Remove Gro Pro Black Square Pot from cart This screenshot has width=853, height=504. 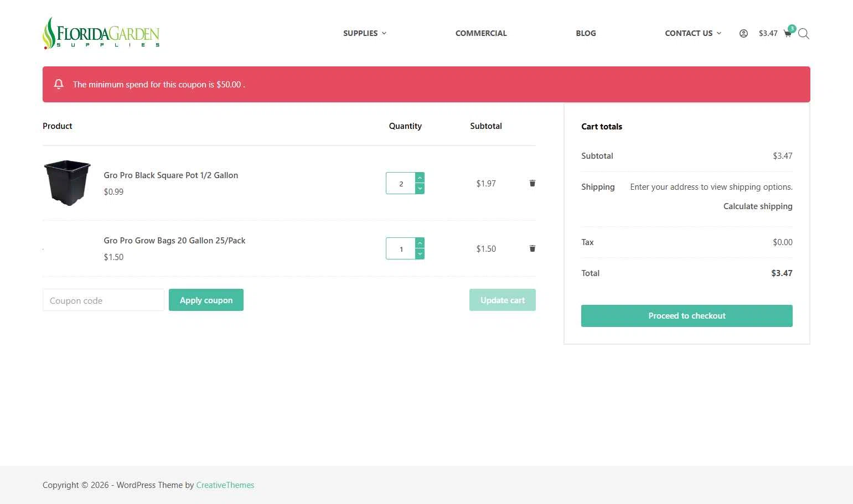click(533, 183)
